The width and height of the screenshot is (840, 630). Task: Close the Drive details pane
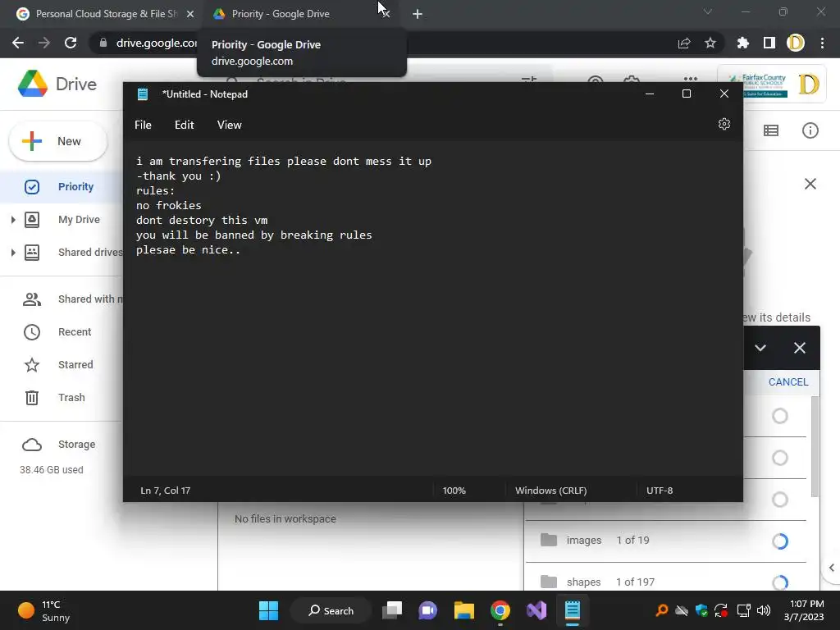pyautogui.click(x=810, y=184)
